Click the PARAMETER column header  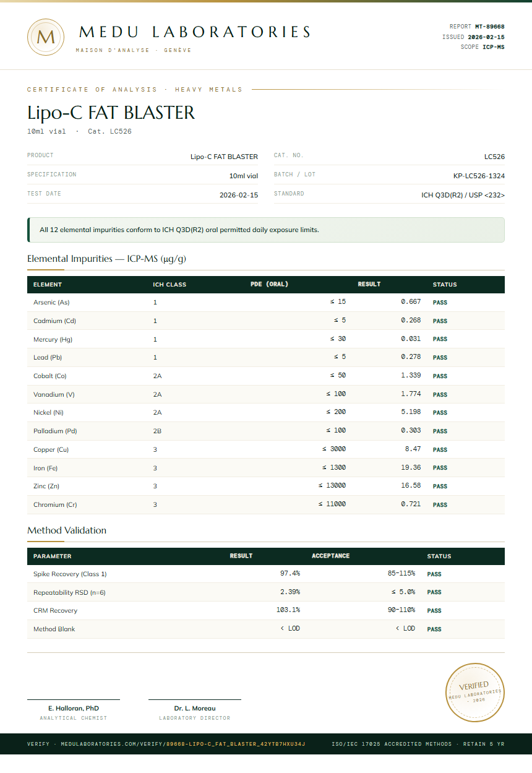pyautogui.click(x=53, y=556)
